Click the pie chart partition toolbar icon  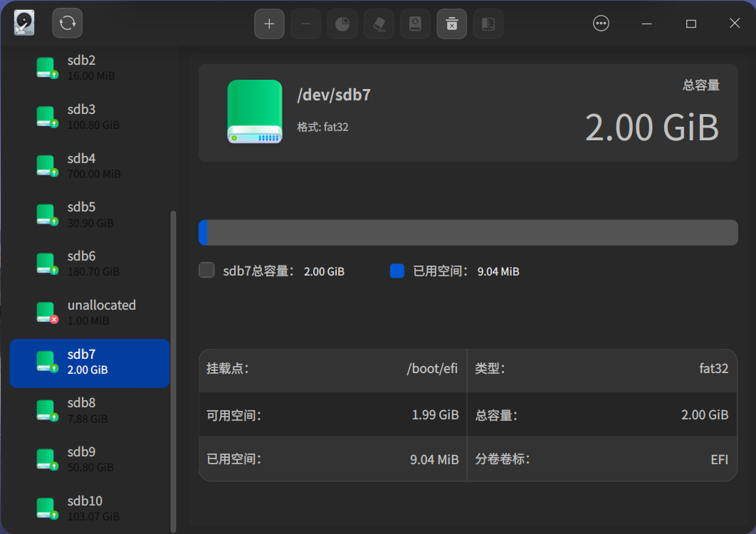tap(342, 23)
